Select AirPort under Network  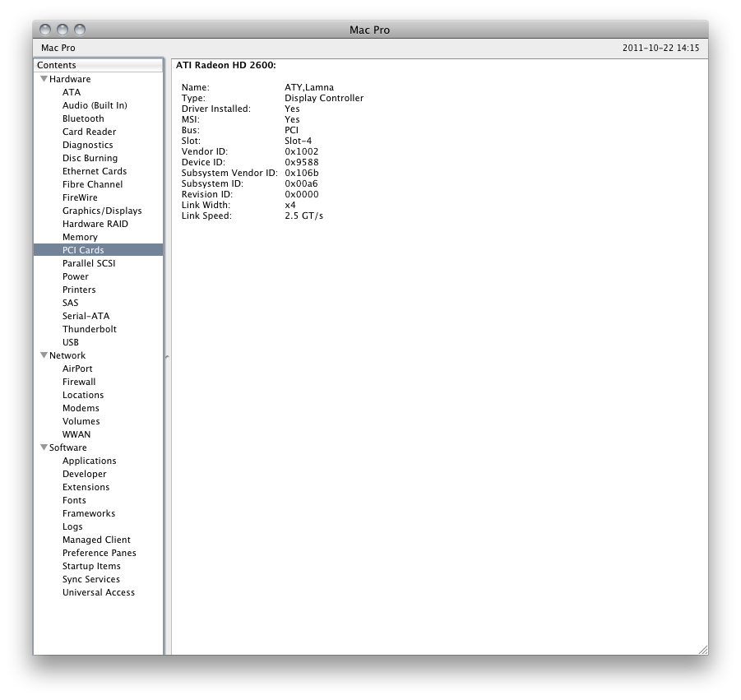coord(77,369)
